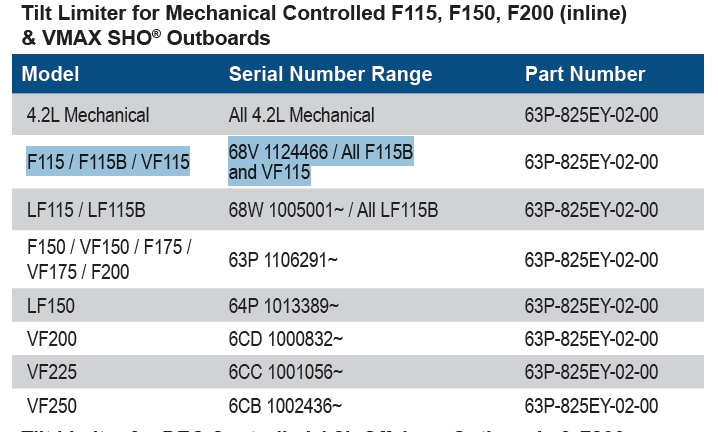
Task: Click highlighted "F115 / F115B / VF115" model text
Action: (108, 162)
